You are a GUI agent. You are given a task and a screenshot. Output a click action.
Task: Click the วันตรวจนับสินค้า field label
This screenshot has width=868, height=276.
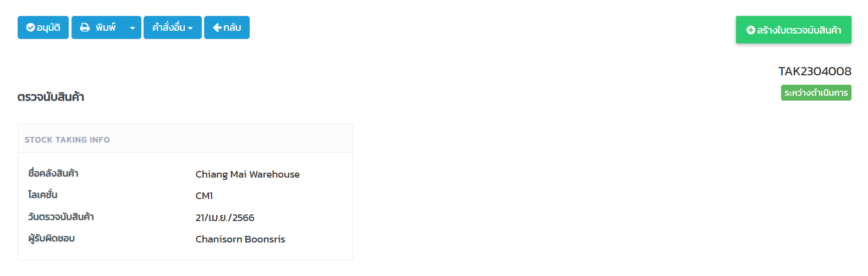click(61, 217)
